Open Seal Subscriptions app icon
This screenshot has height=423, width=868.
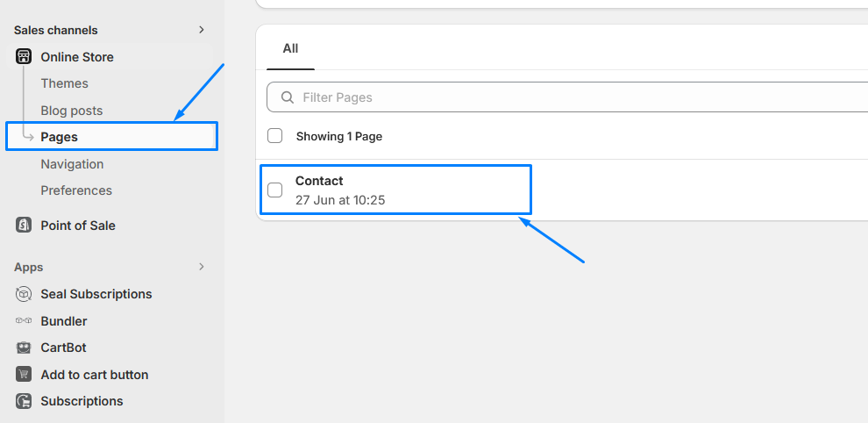[24, 294]
